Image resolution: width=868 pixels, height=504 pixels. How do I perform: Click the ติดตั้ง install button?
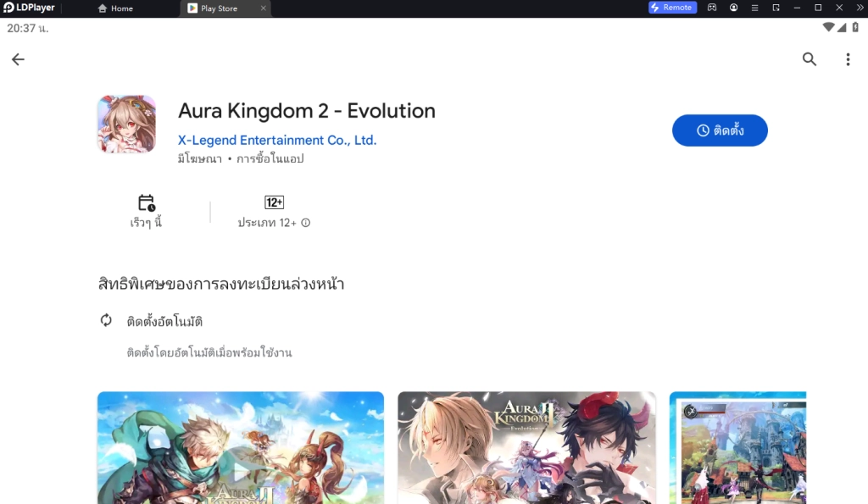pos(720,130)
